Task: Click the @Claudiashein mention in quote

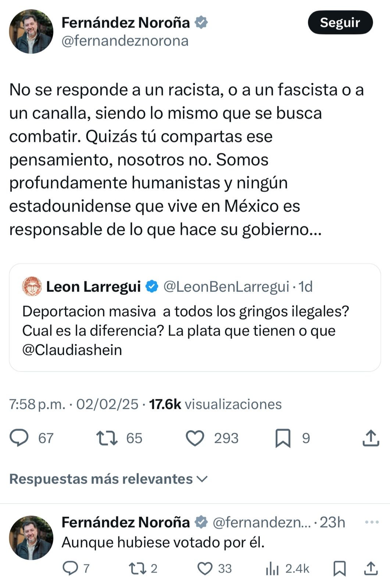Action: 72,350
